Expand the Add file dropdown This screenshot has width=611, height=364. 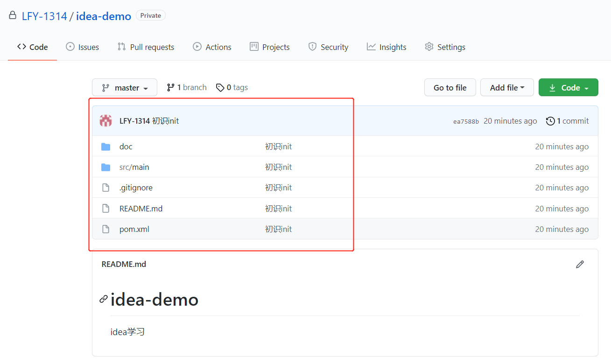[507, 88]
